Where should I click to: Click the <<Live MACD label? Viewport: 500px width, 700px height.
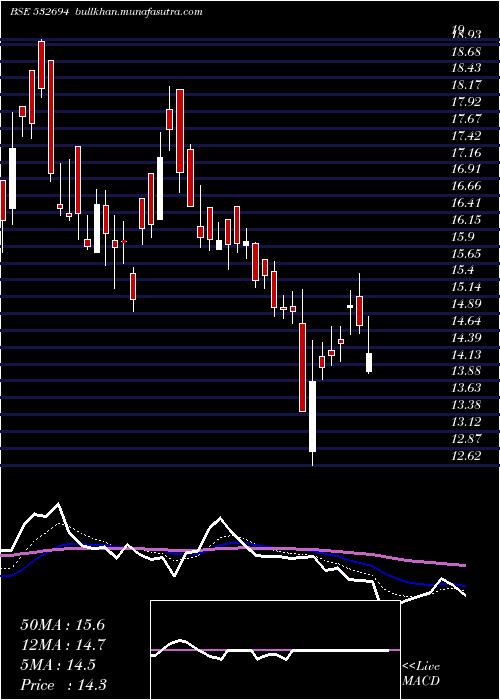421,674
